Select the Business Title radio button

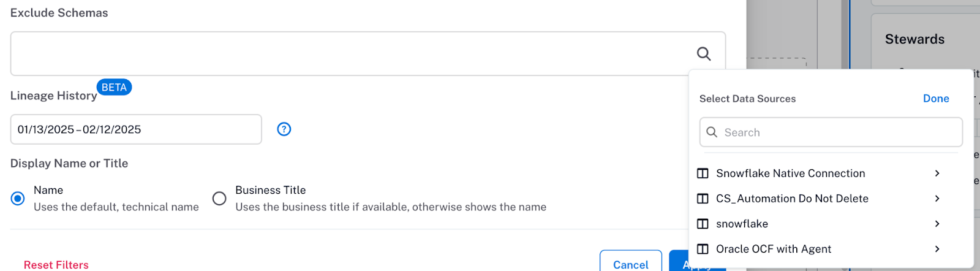tap(219, 198)
